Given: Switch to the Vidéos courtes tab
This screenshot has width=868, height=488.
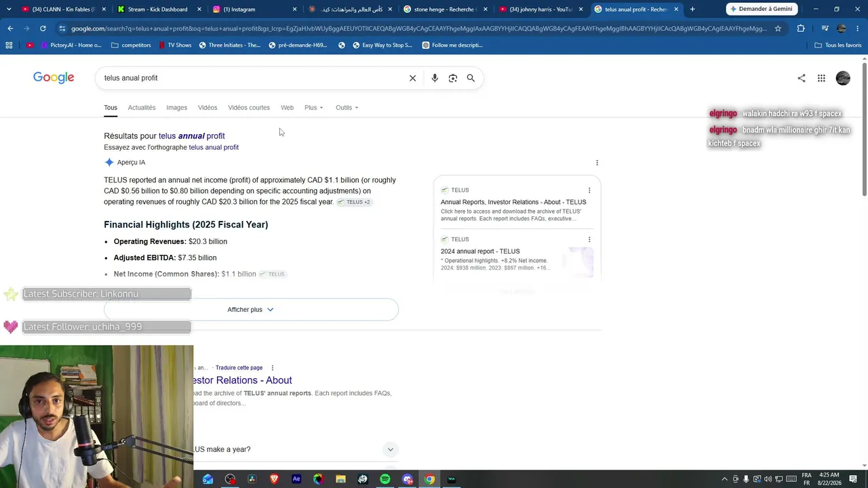Looking at the screenshot, I should point(249,108).
